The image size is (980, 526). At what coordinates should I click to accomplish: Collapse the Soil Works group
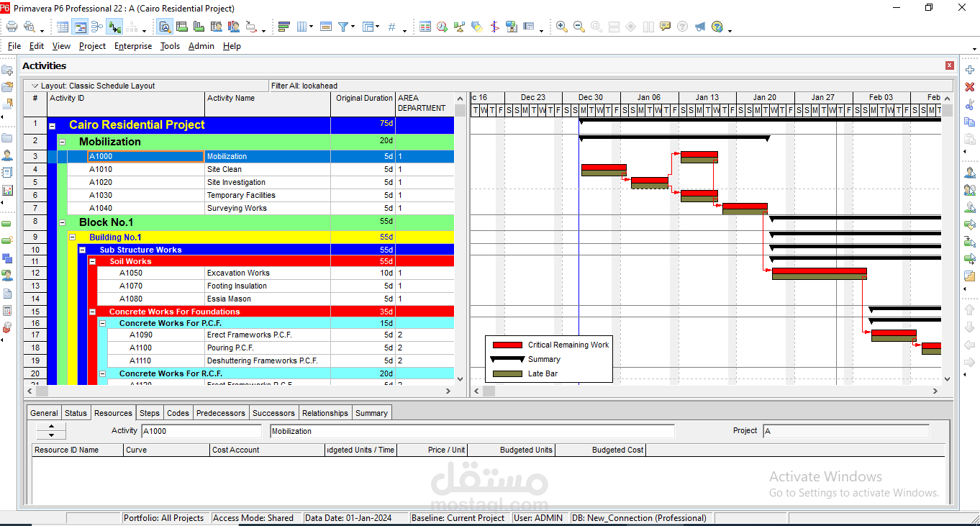coord(92,261)
